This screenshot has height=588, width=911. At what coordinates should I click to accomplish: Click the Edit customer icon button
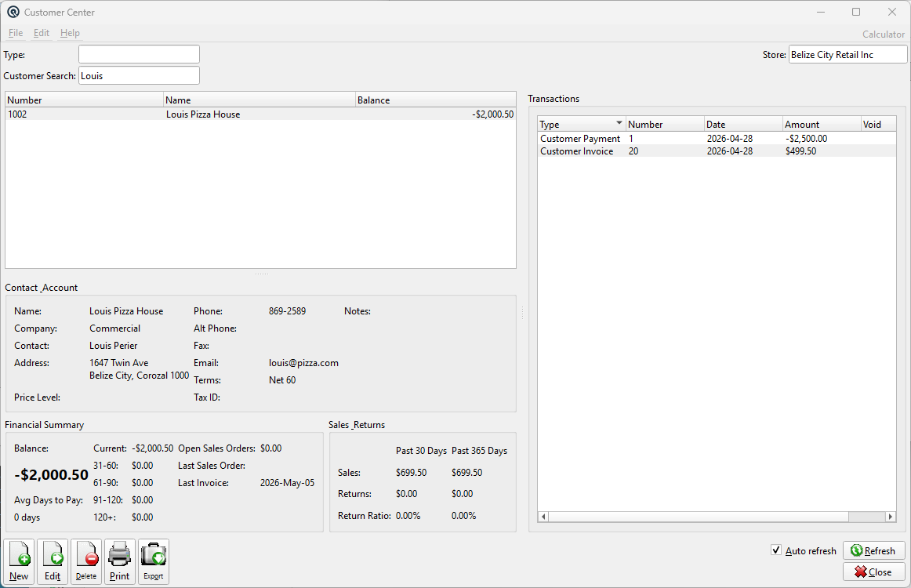point(53,561)
